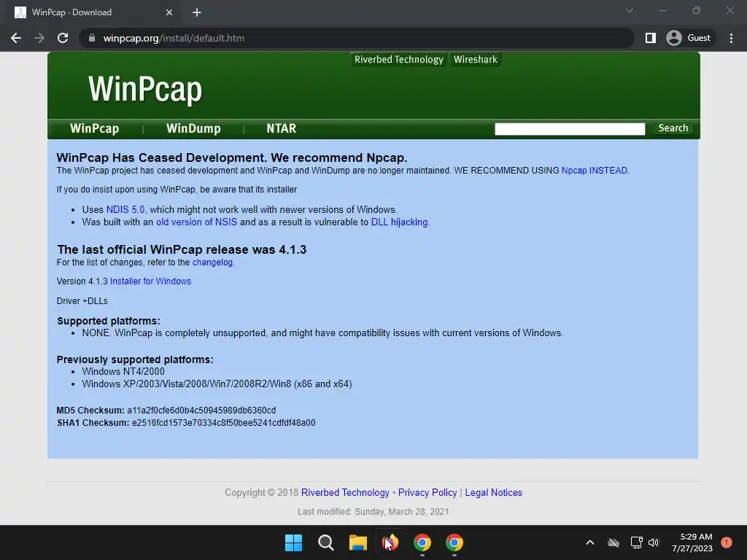The height and width of the screenshot is (560, 747).
Task: Click the MD5 checksum value text
Action: point(201,411)
